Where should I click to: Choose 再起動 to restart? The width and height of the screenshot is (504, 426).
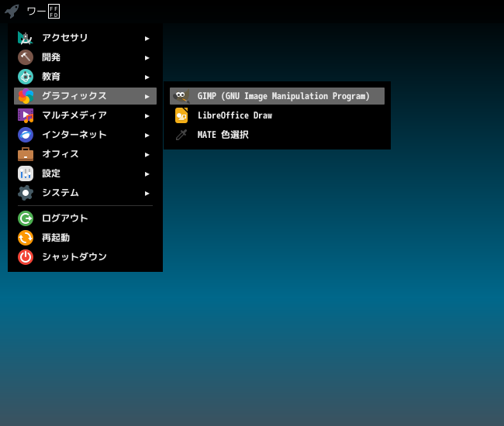(85, 238)
